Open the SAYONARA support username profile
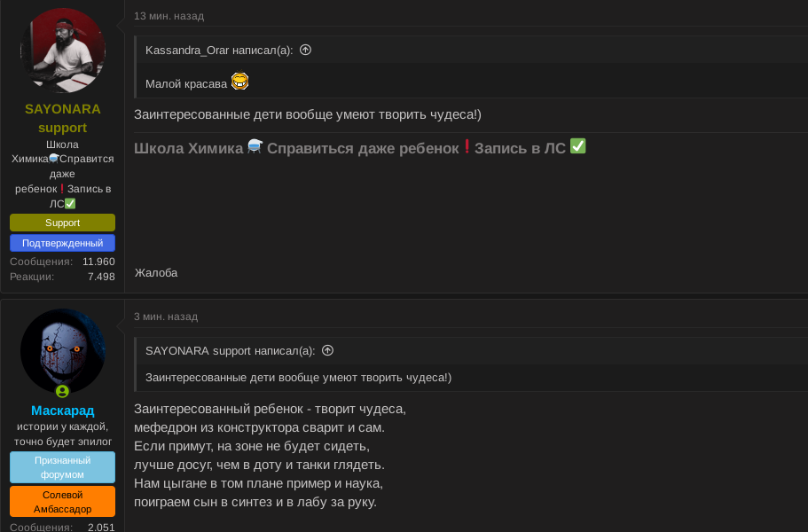 click(63, 118)
